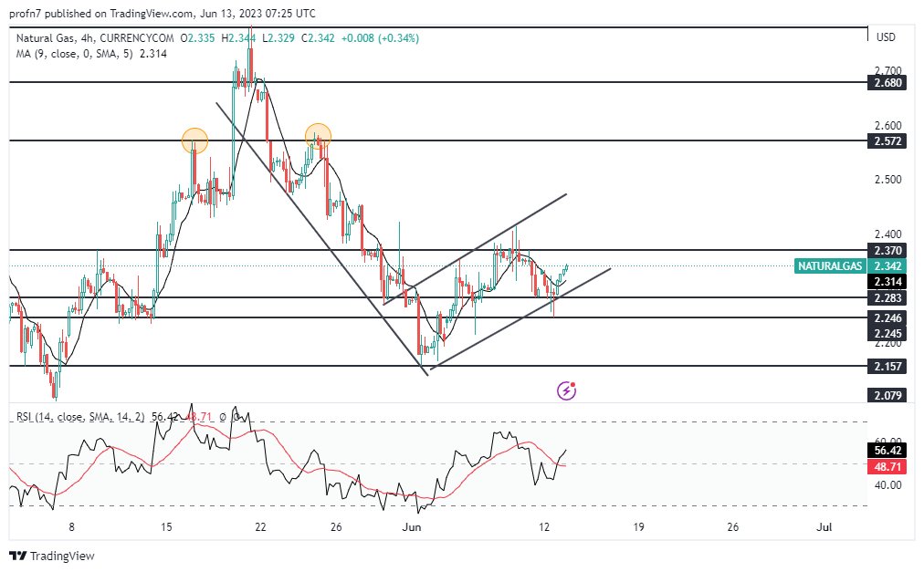This screenshot has height=572, width=924.
Task: Click the purple lightning event icon
Action: 566,390
